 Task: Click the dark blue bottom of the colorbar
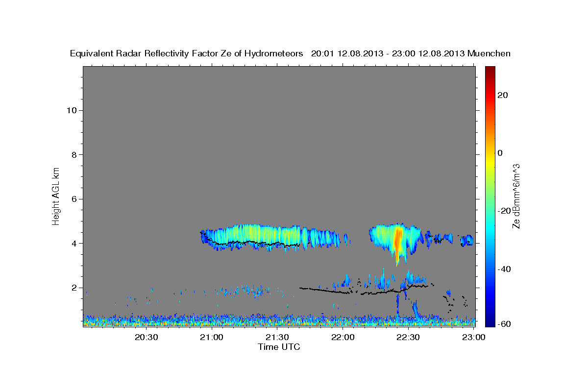[490, 321]
